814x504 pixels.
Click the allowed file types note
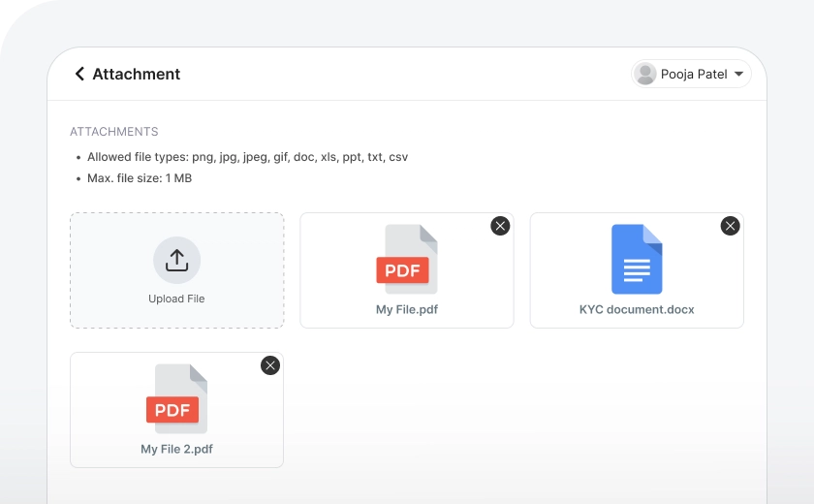[x=247, y=157]
